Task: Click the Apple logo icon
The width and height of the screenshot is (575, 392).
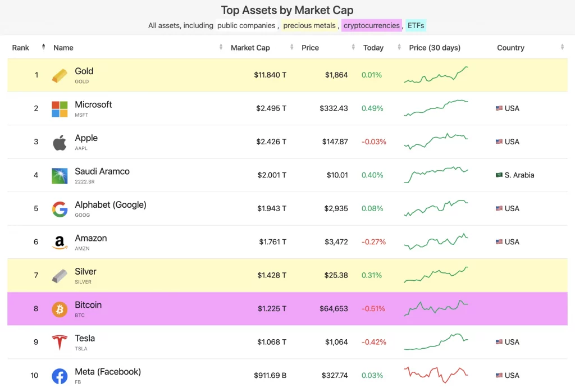Action: [60, 142]
